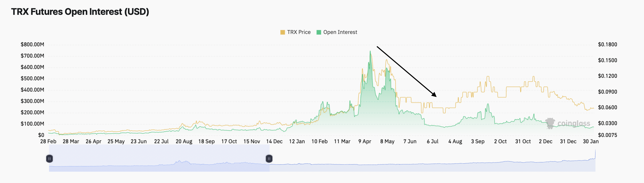Click the 25 May date label
Screen dimensions: 644x183
(x=116, y=142)
